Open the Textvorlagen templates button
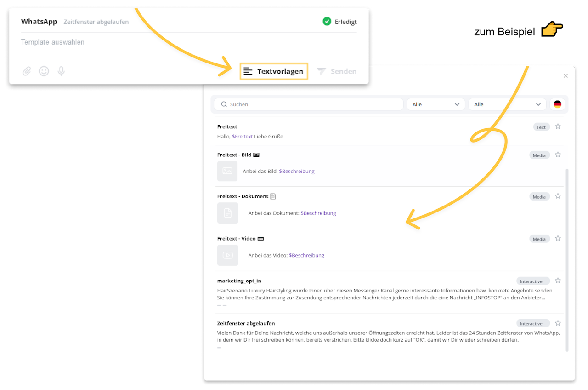 point(274,71)
